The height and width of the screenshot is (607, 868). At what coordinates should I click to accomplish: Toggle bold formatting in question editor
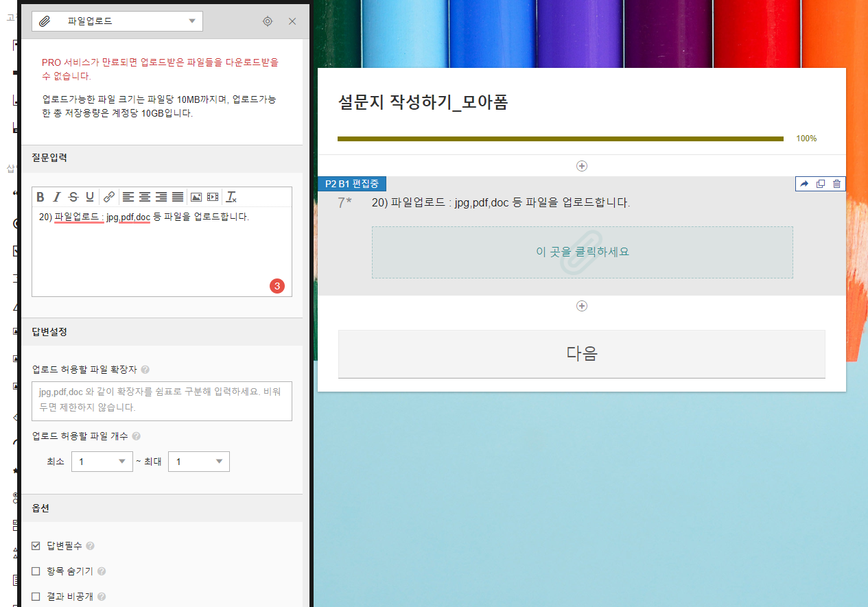pos(40,197)
